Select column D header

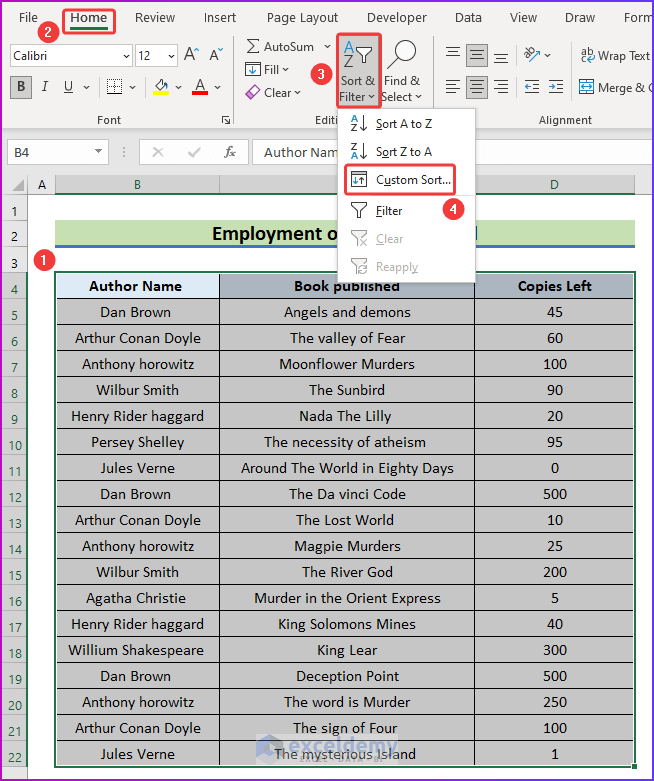[554, 185]
